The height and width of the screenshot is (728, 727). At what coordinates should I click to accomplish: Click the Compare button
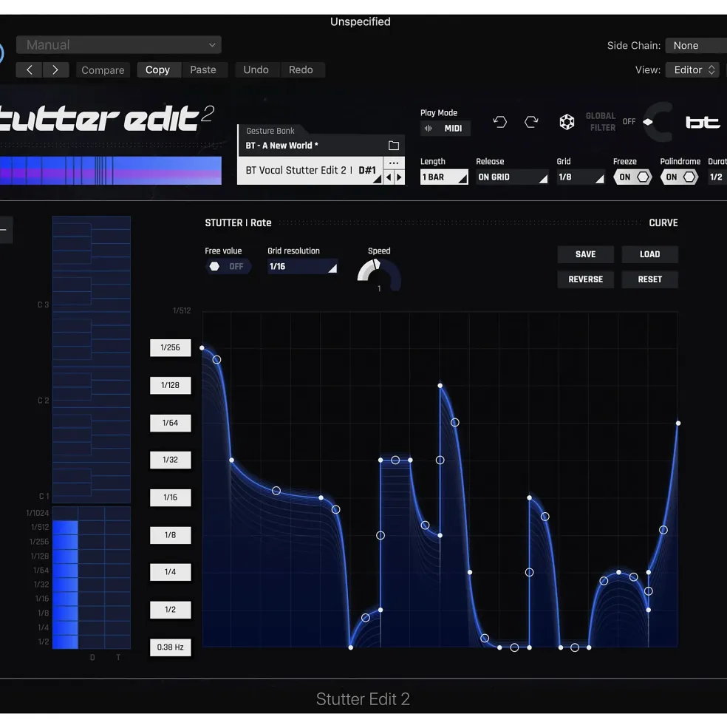pos(103,70)
